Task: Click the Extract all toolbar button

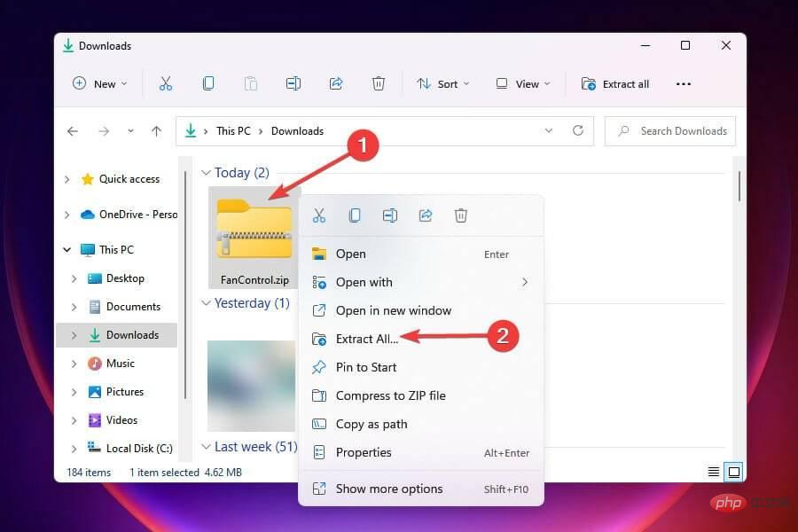Action: 615,83
